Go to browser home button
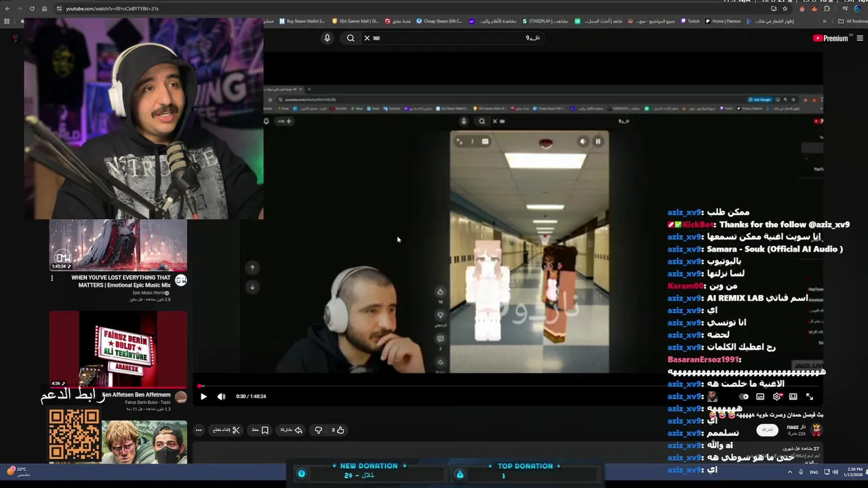 (x=45, y=8)
